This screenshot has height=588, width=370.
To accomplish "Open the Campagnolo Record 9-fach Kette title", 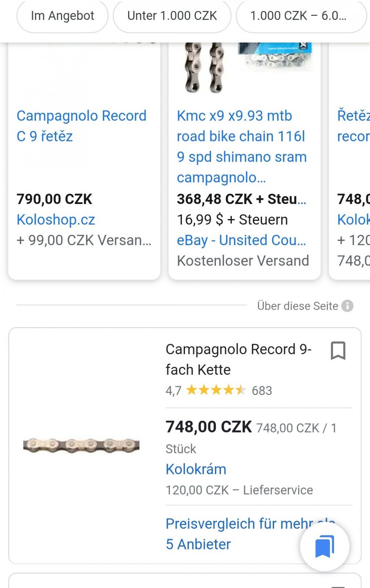I will [238, 359].
